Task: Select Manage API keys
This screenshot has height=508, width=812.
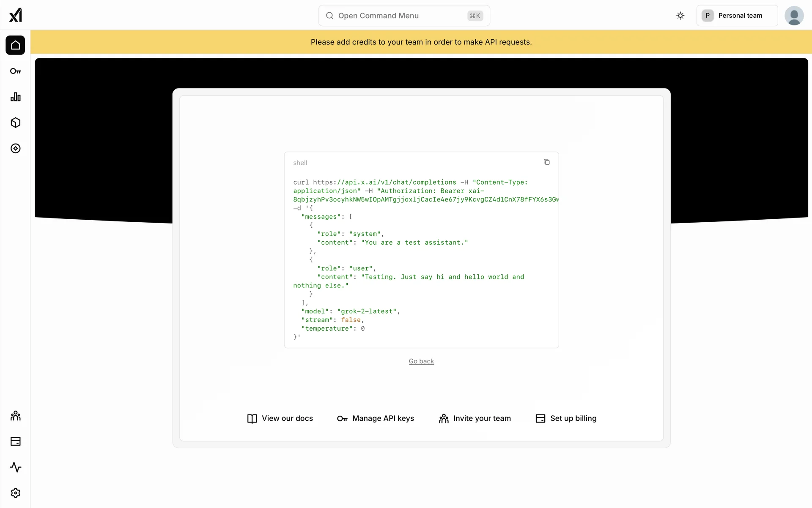Action: coord(376,418)
